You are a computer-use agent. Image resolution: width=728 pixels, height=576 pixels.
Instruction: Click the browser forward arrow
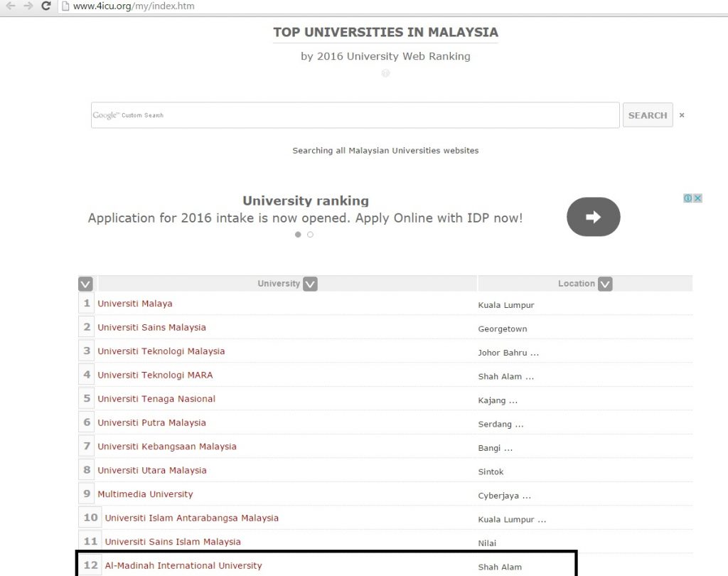pos(28,6)
